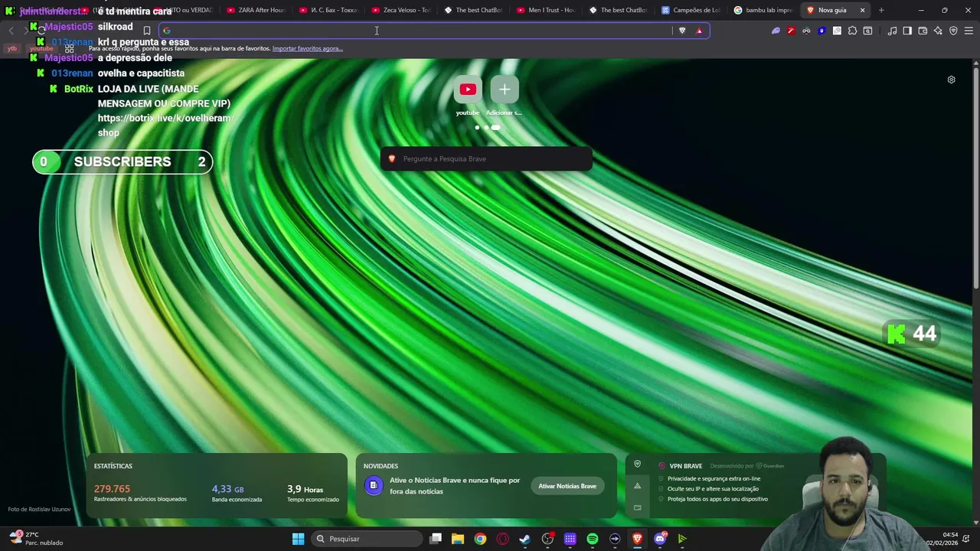The image size is (980, 551).
Task: Open the Brave VPN shield toolbar icon
Action: [x=953, y=31]
